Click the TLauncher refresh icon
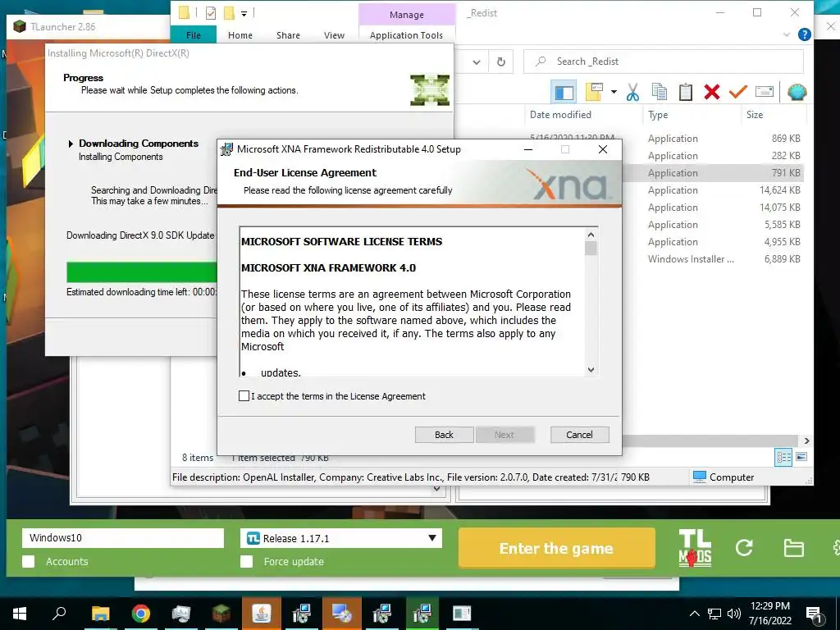 (x=744, y=547)
